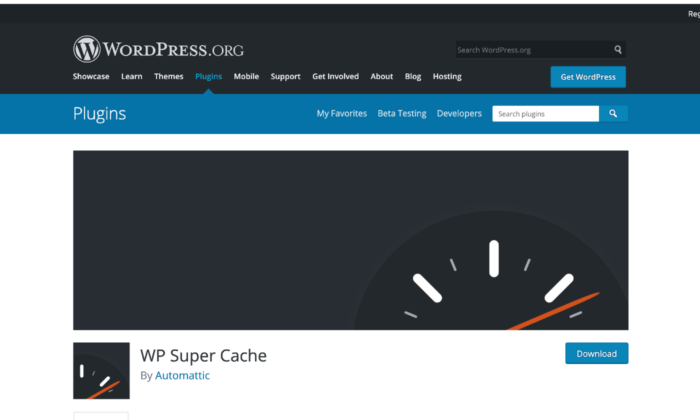Open the Hosting menu item
The height and width of the screenshot is (420, 700).
tap(447, 76)
